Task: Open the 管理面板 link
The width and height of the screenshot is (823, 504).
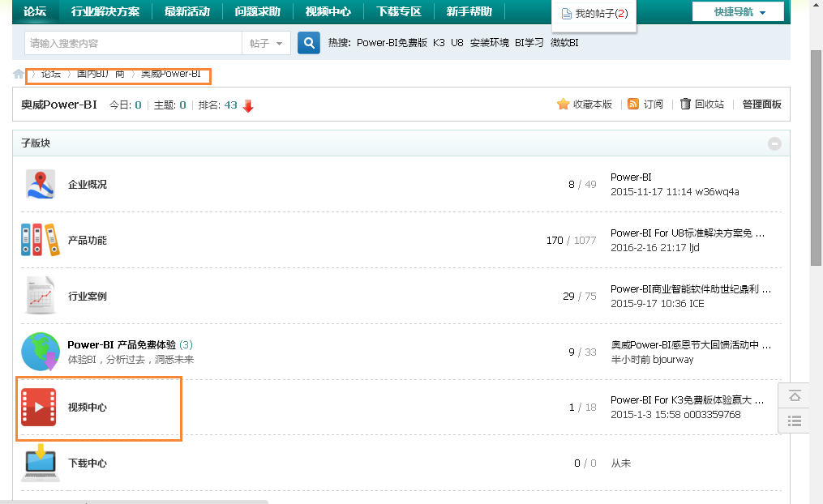Action: click(x=761, y=105)
